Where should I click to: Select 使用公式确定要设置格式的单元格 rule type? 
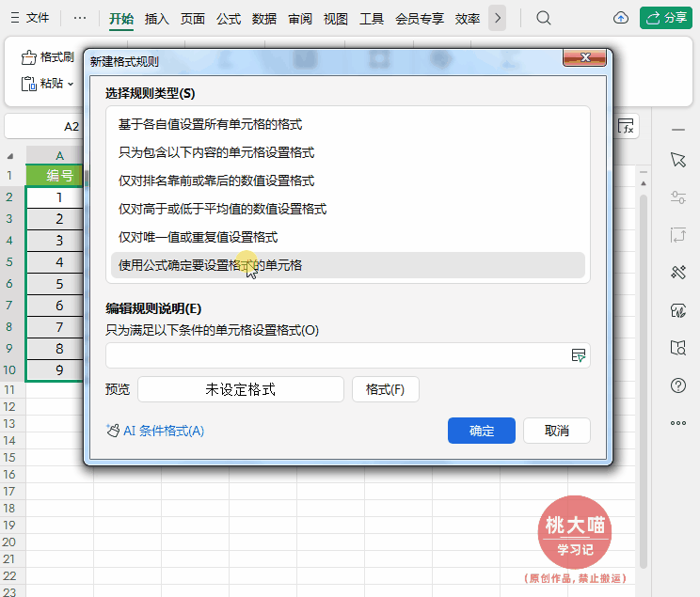(x=348, y=265)
